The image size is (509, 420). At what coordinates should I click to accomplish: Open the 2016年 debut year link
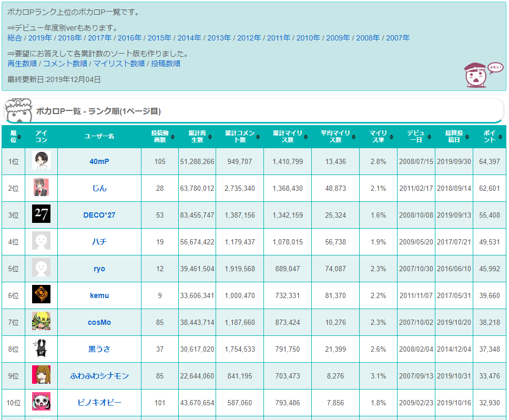[x=129, y=38]
